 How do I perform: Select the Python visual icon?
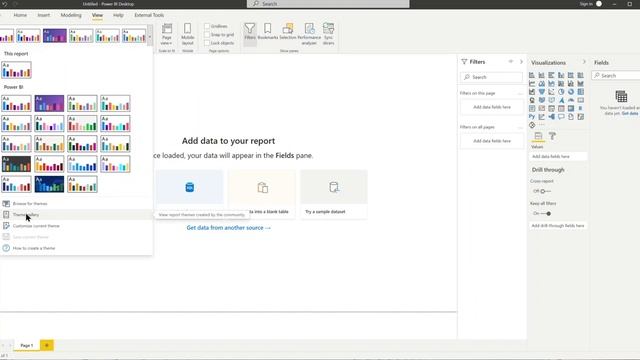pyautogui.click(x=532, y=117)
